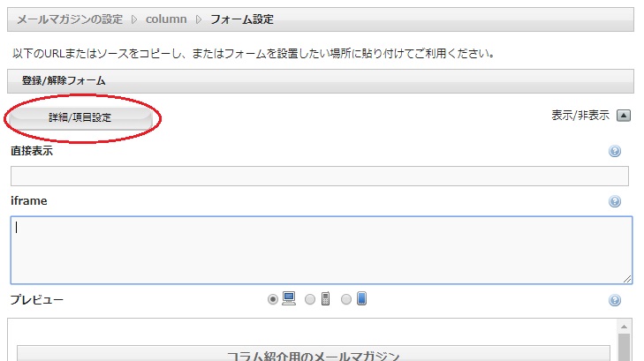
Task: Open help icon for iframe
Action: 615,201
